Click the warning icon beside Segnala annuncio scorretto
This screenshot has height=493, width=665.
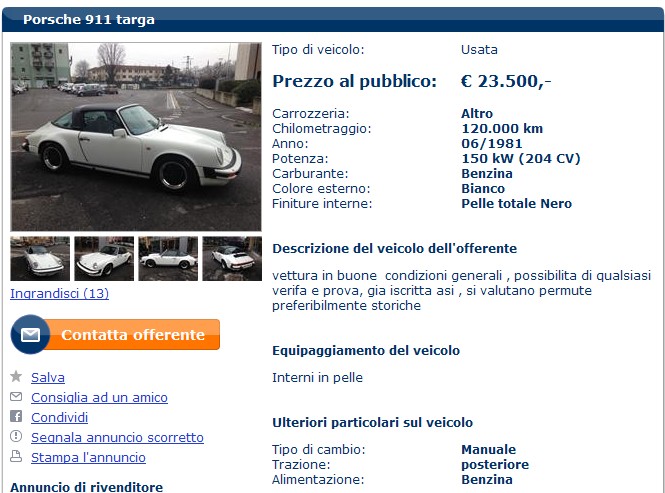(16, 436)
